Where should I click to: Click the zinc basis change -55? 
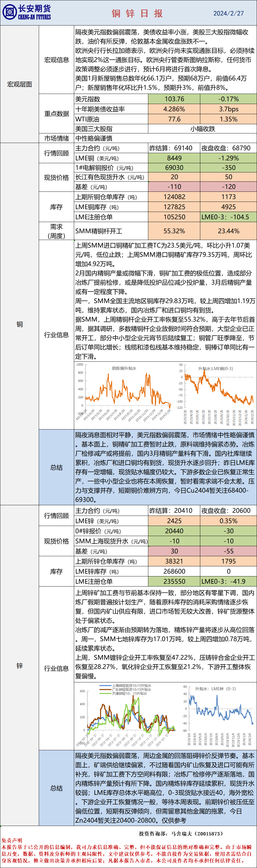coord(228,551)
